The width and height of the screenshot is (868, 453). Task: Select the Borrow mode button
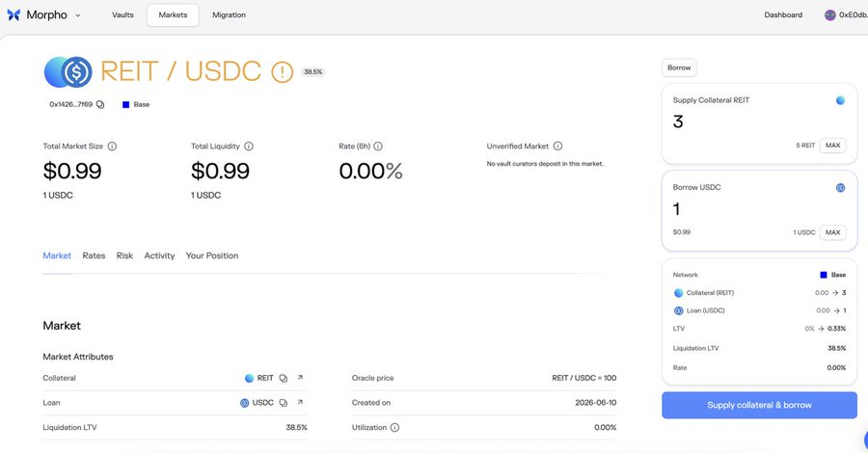click(x=679, y=67)
